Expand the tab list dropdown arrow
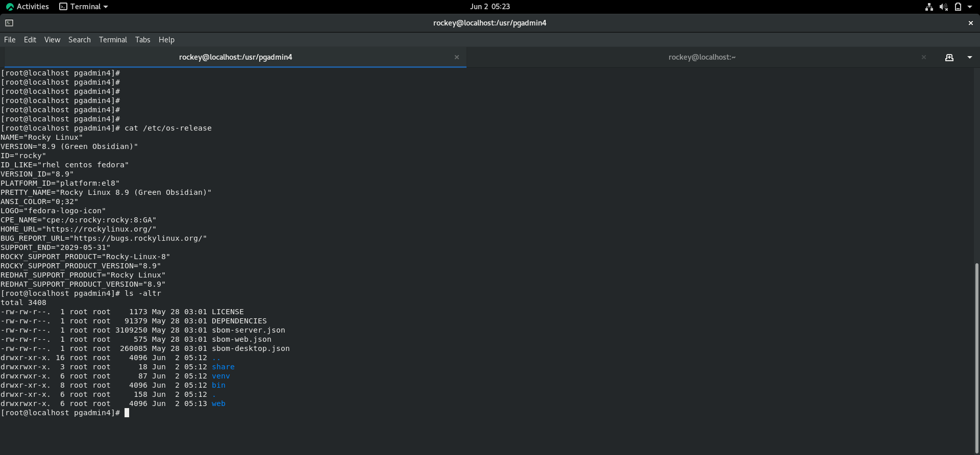This screenshot has width=980, height=455. point(969,58)
